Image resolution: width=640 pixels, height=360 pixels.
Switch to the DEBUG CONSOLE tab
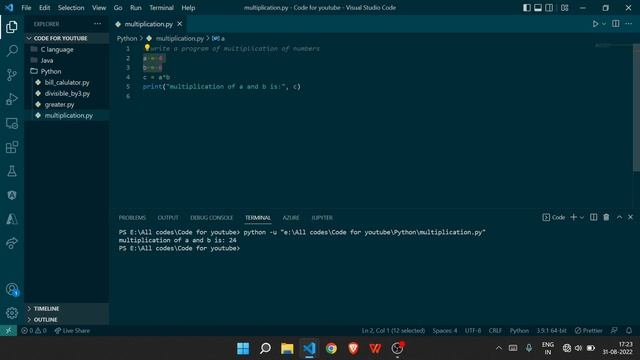[x=211, y=218]
